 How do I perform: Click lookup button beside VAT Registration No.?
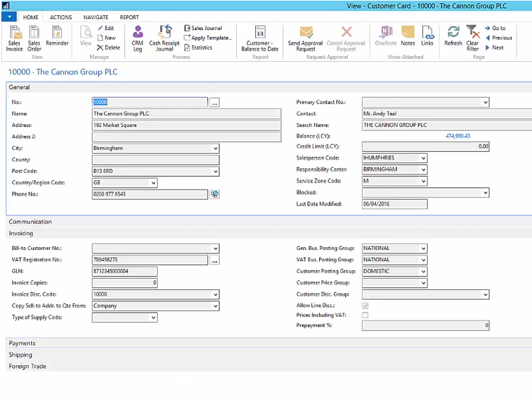pyautogui.click(x=214, y=261)
